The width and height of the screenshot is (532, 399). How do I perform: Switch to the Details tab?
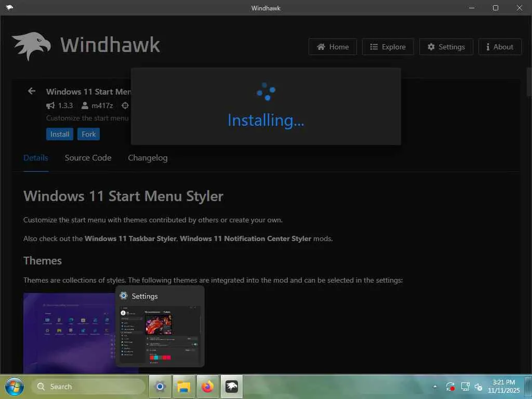pyautogui.click(x=36, y=158)
